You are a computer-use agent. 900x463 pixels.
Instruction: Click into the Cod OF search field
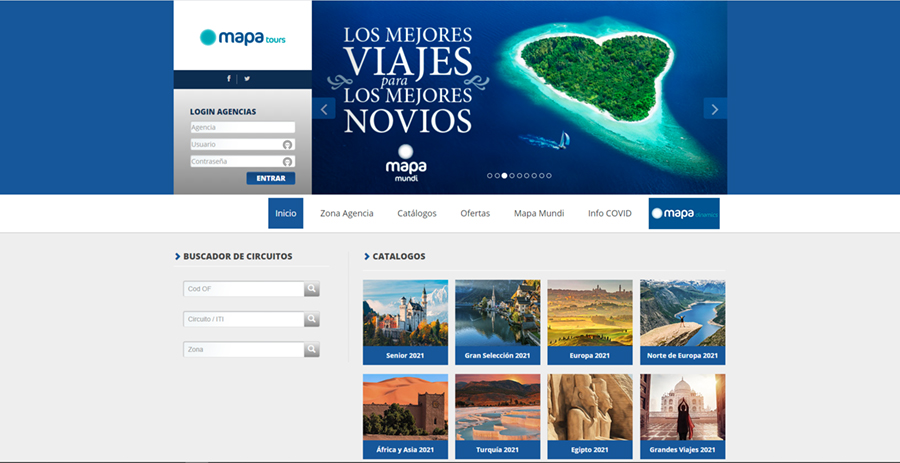click(x=244, y=289)
